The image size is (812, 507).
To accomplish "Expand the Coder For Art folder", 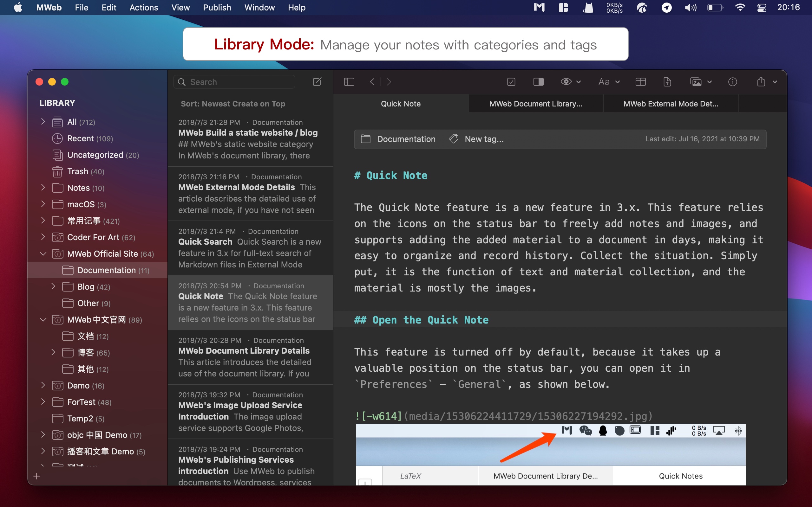I will tap(43, 237).
